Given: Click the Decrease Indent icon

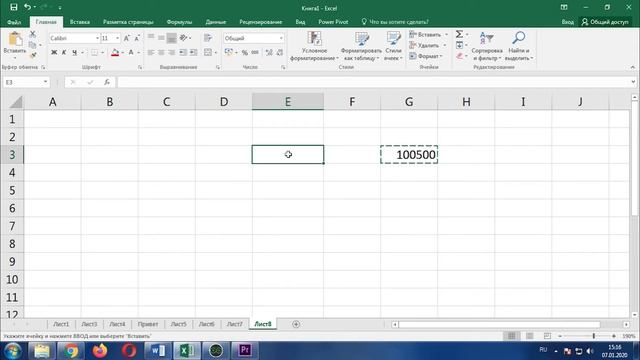Looking at the screenshot, I should pyautogui.click(x=183, y=53).
